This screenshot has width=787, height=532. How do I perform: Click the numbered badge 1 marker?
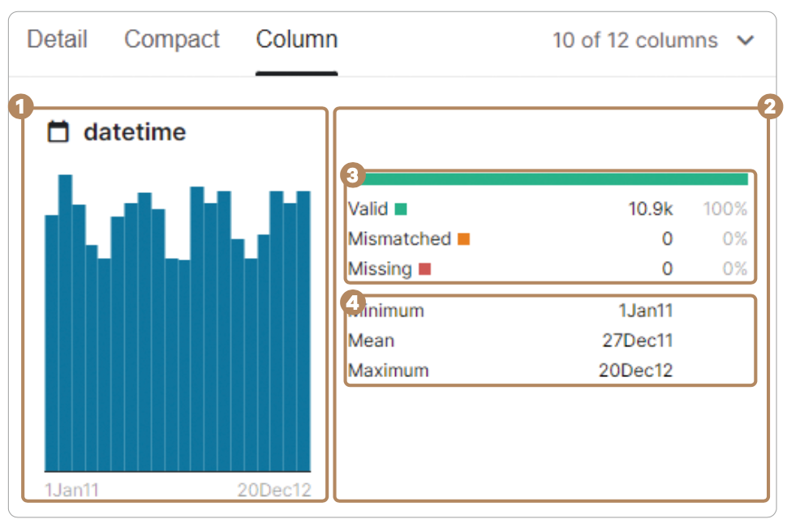coord(19,105)
